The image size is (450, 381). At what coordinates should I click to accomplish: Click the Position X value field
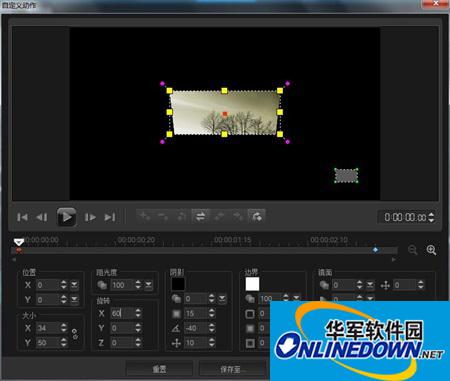tap(48, 285)
